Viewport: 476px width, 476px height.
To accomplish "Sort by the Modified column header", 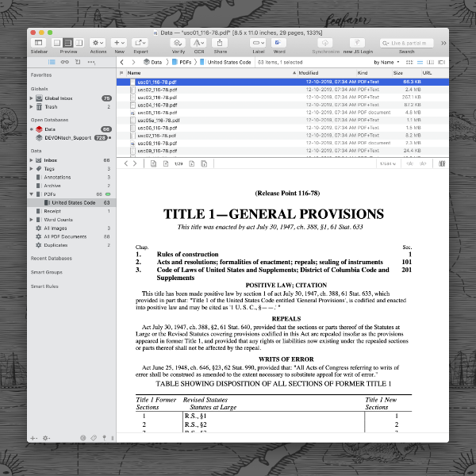I will coord(327,73).
